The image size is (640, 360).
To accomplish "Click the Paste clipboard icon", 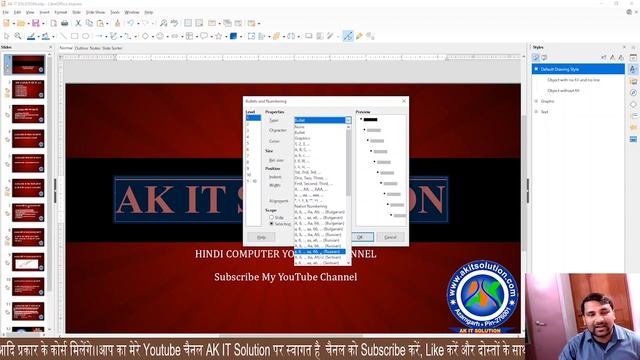I will pyautogui.click(x=100, y=23).
